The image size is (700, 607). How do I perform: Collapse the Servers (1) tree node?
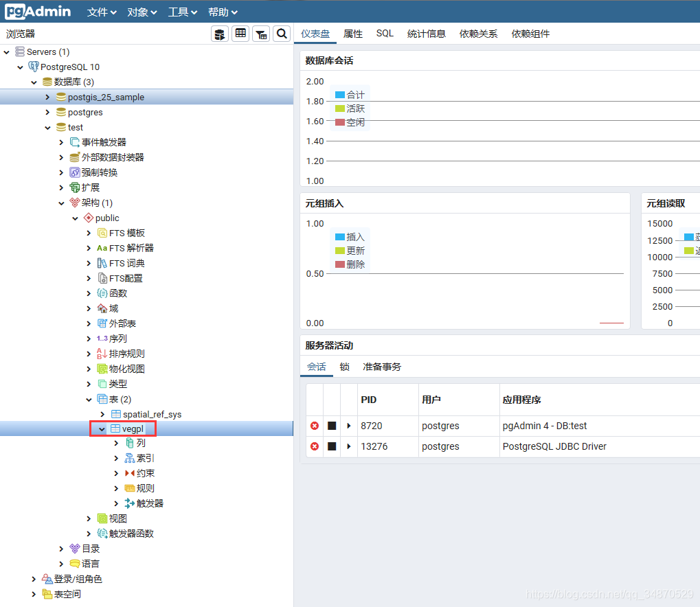click(6, 52)
